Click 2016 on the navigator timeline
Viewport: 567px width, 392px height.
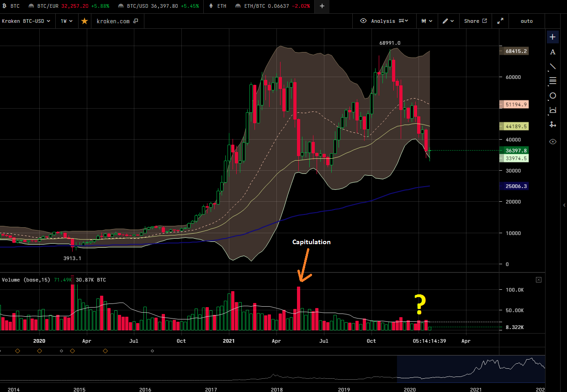(145, 389)
